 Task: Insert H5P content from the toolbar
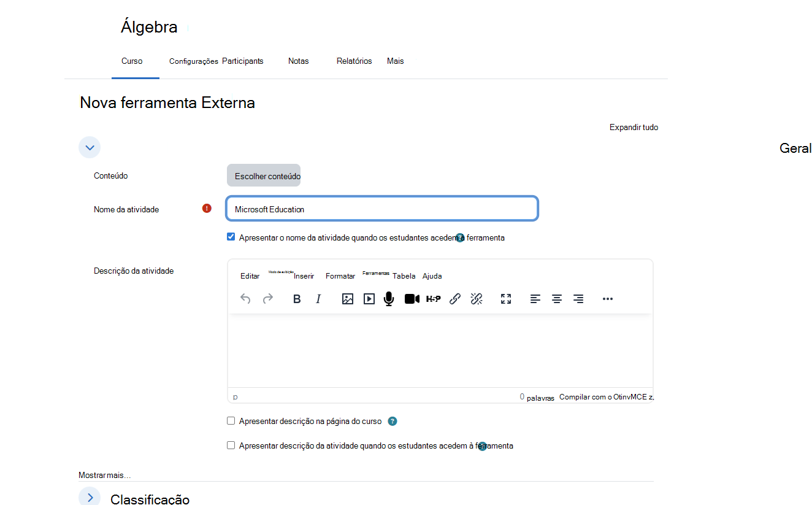(x=434, y=299)
